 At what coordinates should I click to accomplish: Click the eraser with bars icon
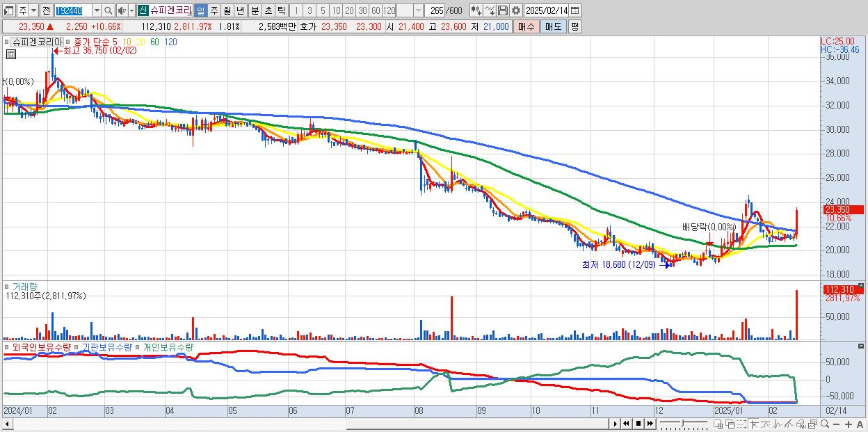[801, 424]
